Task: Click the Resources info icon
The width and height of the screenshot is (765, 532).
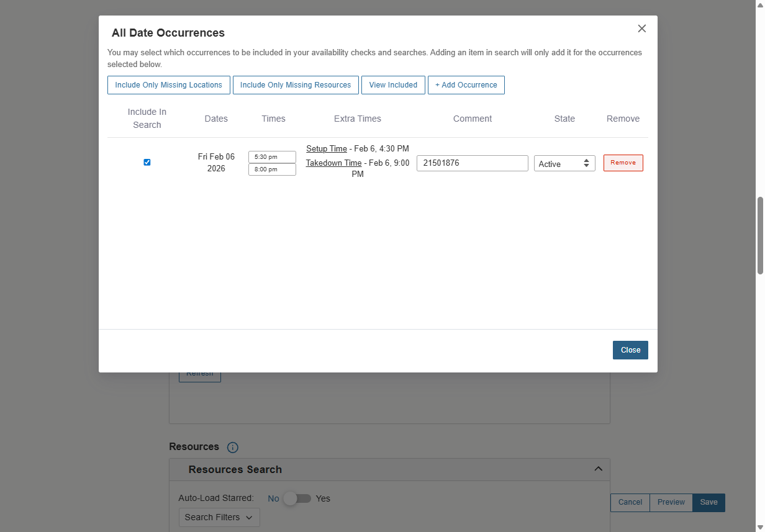Action: click(233, 448)
